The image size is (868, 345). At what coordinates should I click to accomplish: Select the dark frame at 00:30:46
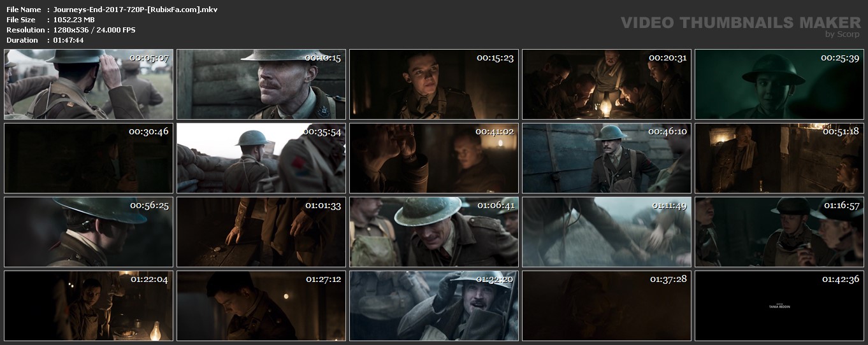[x=89, y=158]
